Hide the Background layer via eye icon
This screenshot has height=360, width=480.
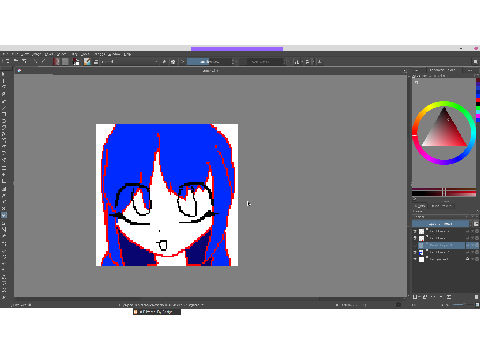click(x=415, y=259)
